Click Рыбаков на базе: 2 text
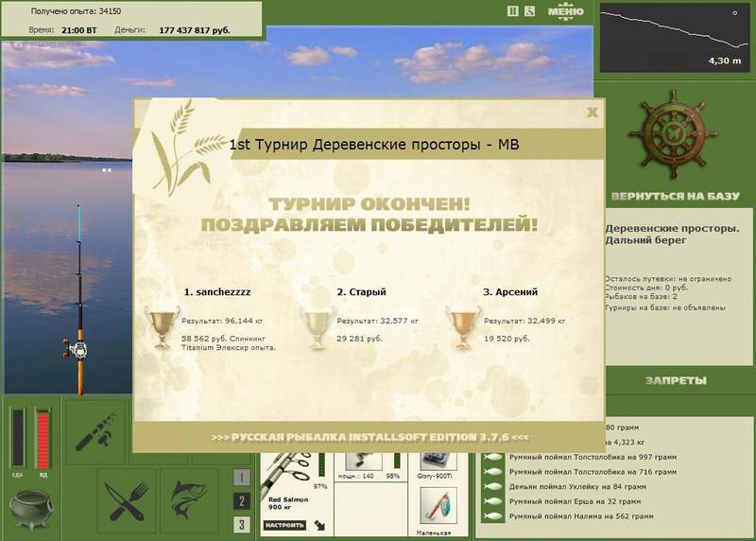The width and height of the screenshot is (756, 541). (x=642, y=297)
